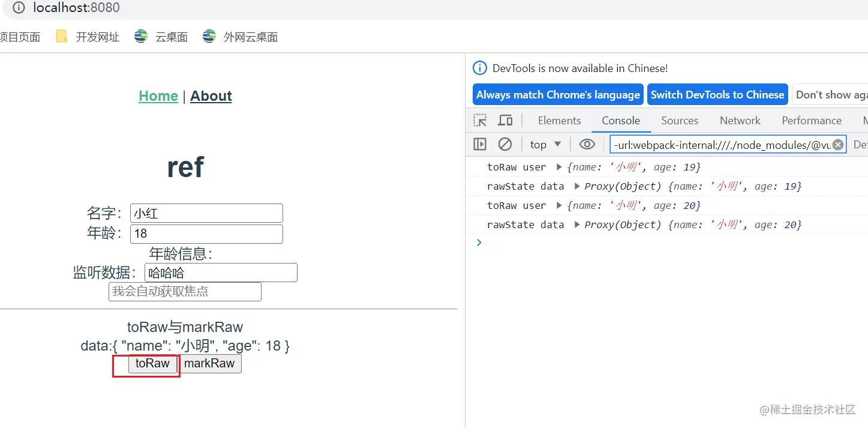Expand toRaw user object with age 20
Screen dimensions: 868x428
[x=559, y=205]
